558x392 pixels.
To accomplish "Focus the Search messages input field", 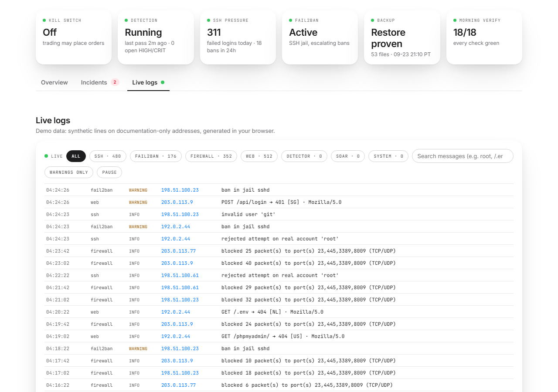I will point(463,156).
